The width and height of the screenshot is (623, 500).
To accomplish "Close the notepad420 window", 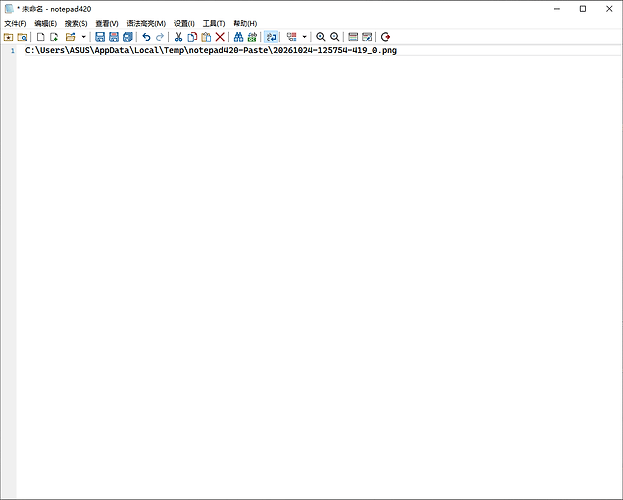I will click(x=609, y=9).
